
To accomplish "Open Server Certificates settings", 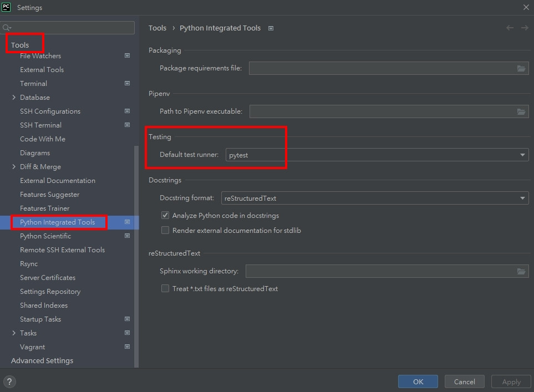I will click(x=48, y=278).
